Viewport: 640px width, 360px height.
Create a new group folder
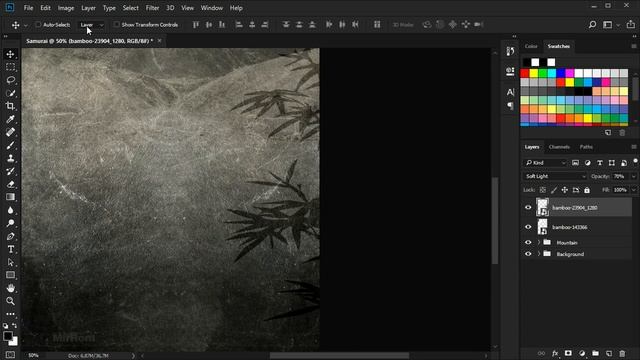(596, 353)
